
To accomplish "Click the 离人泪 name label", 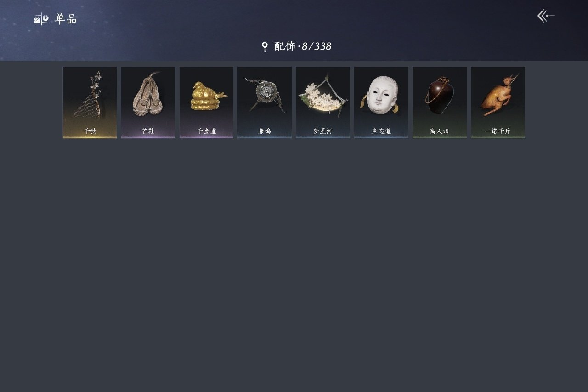I will (x=440, y=131).
